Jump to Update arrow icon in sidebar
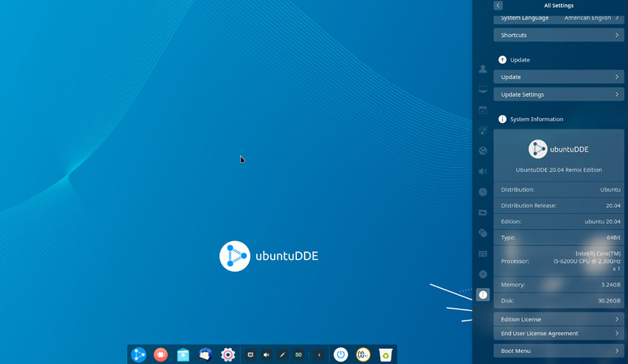Viewport: 628px width, 364px height. pyautogui.click(x=483, y=275)
